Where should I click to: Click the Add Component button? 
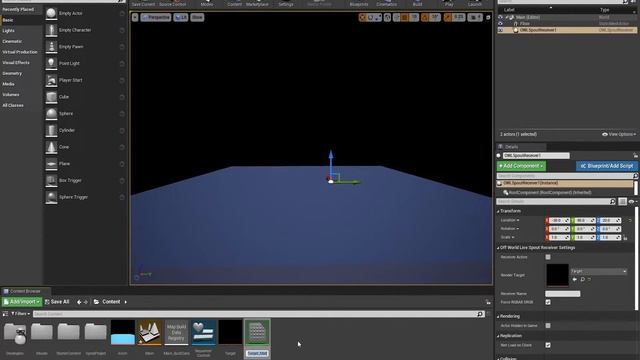pyautogui.click(x=521, y=166)
